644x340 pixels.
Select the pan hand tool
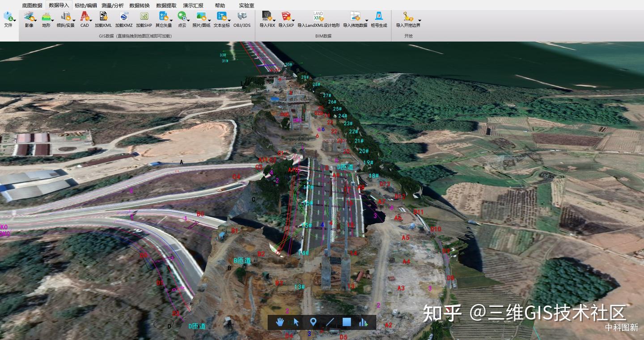coord(280,321)
